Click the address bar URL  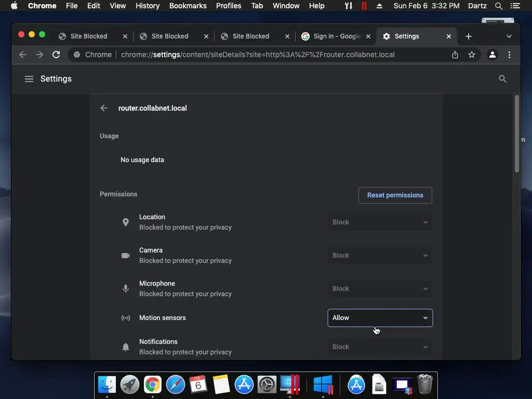[258, 55]
